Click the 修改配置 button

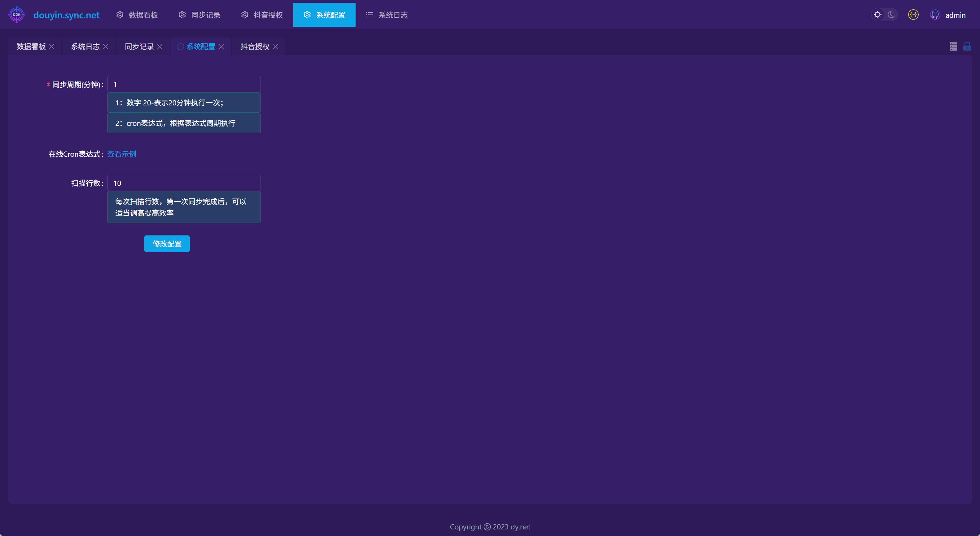coord(167,244)
